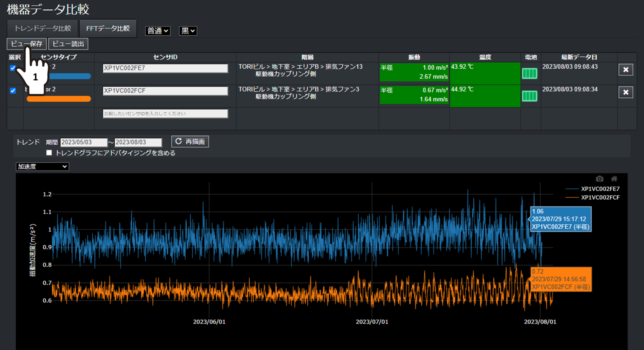The height and width of the screenshot is (350, 644).
Task: Click the orange color bar of sensor 2
Action: tap(59, 99)
